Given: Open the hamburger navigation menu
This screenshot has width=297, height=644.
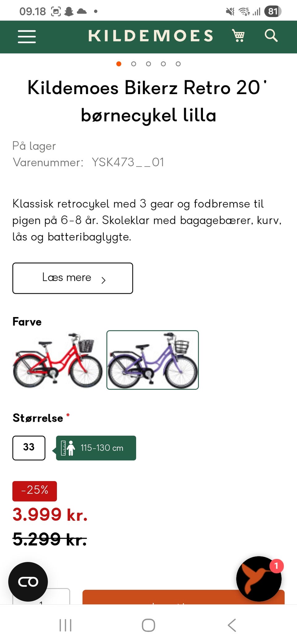Looking at the screenshot, I should [27, 37].
